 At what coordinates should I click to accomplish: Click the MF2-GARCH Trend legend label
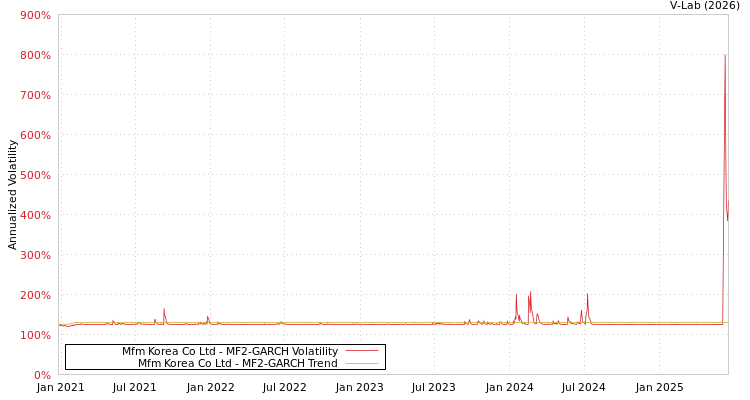(238, 363)
